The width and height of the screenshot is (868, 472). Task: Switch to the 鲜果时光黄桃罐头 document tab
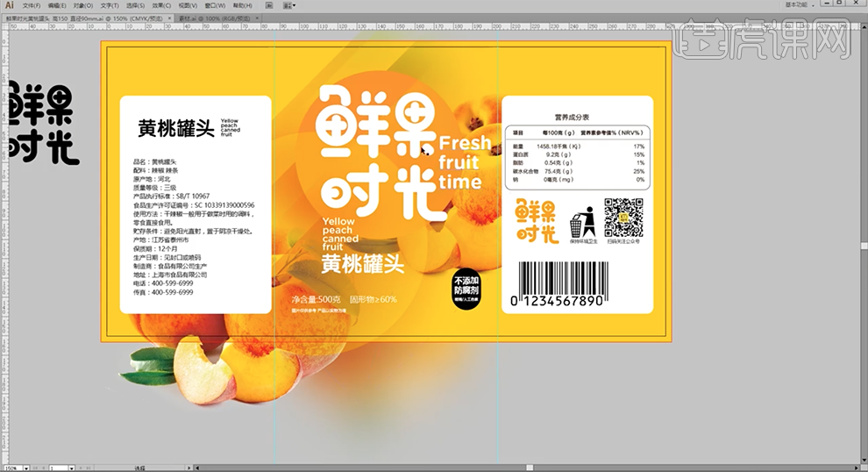[86, 18]
